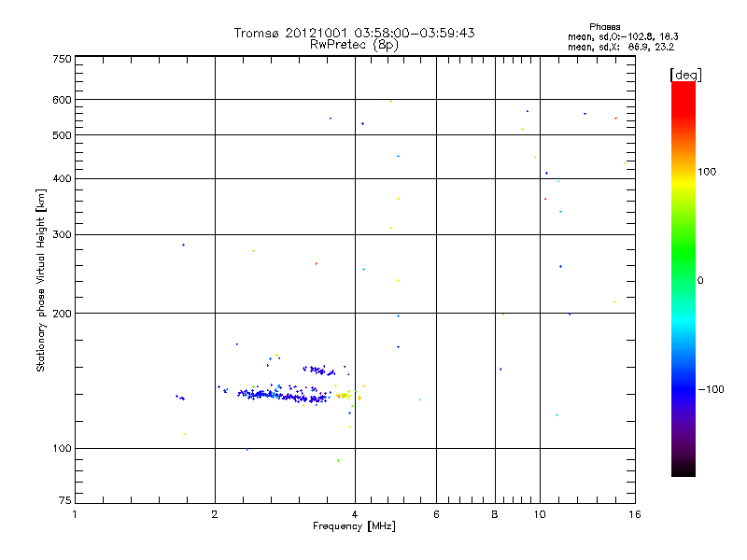Select the "RwPretec (8p)" subtitle
The image size is (747, 560).
point(354,45)
